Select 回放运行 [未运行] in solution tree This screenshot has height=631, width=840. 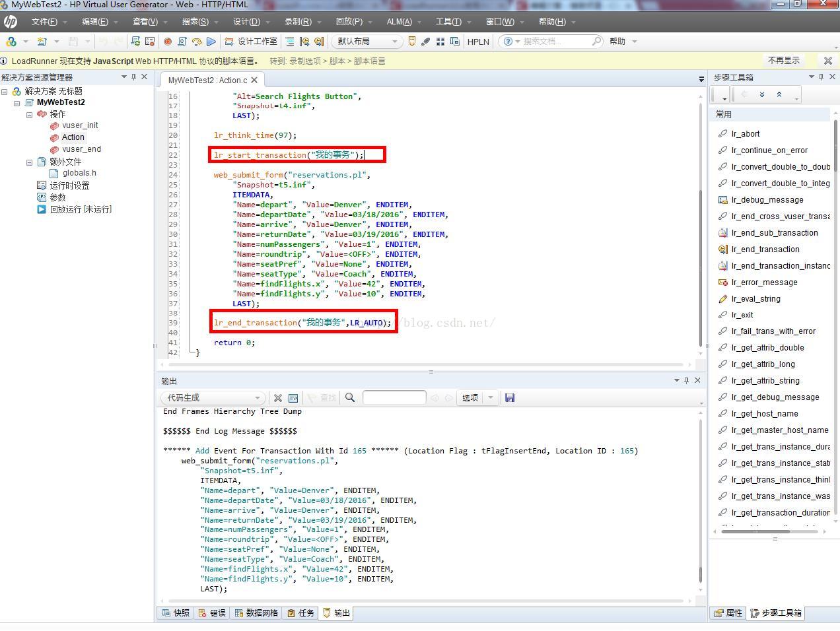point(81,209)
